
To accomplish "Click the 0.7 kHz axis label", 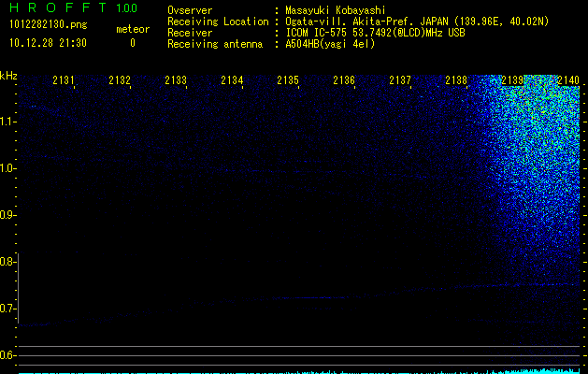I will coord(7,309).
